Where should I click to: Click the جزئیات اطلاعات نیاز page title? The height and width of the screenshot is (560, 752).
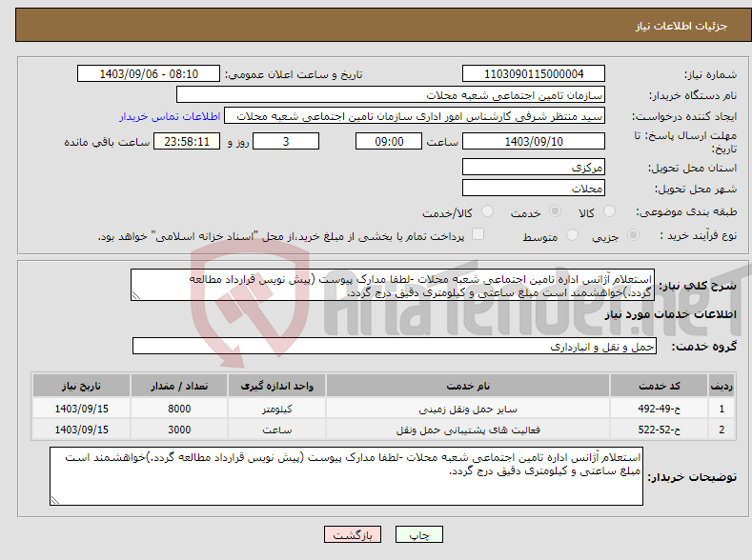pyautogui.click(x=681, y=26)
